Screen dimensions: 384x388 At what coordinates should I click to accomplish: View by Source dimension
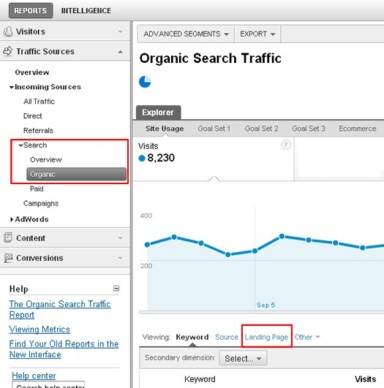[227, 337]
